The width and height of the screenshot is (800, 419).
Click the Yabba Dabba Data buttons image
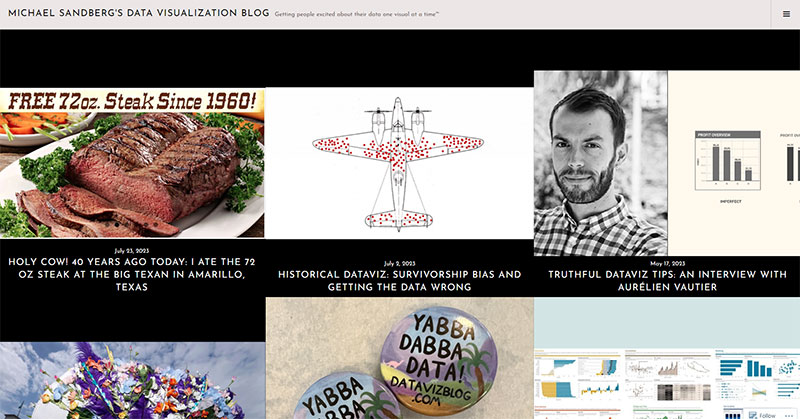point(399,358)
